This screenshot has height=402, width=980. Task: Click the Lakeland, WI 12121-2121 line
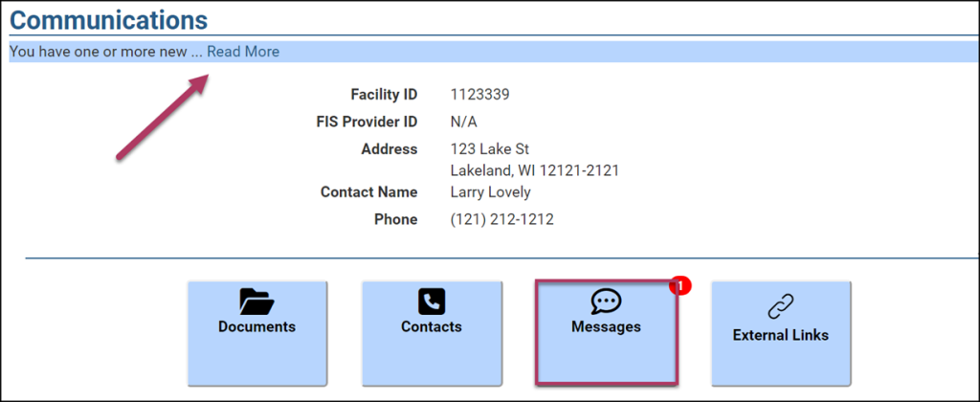coord(534,170)
